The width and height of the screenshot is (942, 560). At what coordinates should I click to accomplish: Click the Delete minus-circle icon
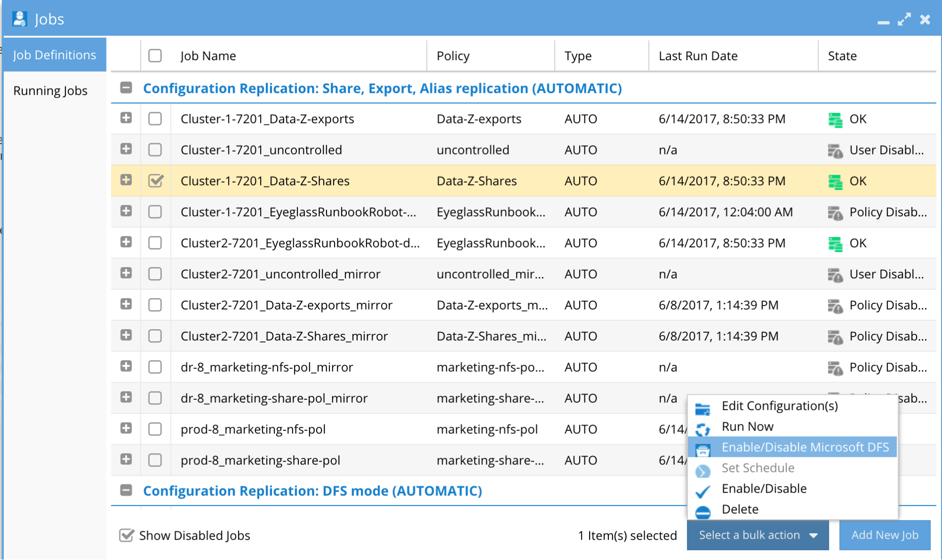coord(703,512)
